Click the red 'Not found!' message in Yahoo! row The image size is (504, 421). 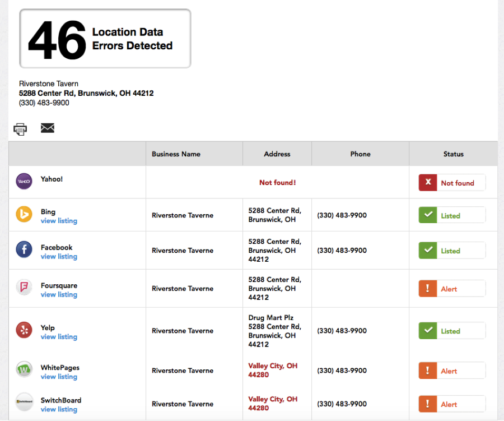pos(277,183)
